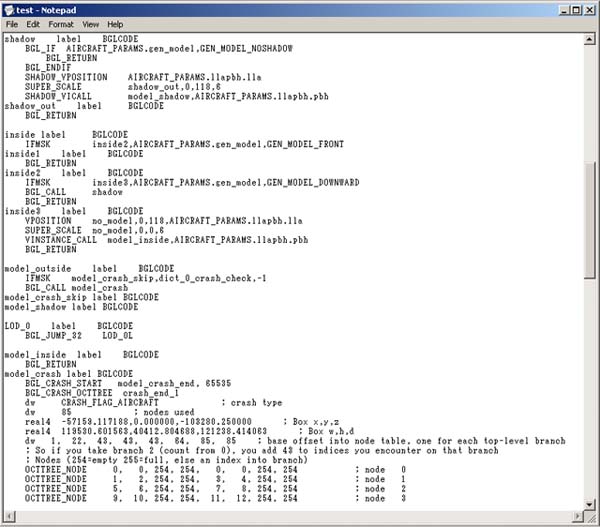Place the cursor on the BGL_CRASH_START line
The image size is (600, 527).
[100, 382]
